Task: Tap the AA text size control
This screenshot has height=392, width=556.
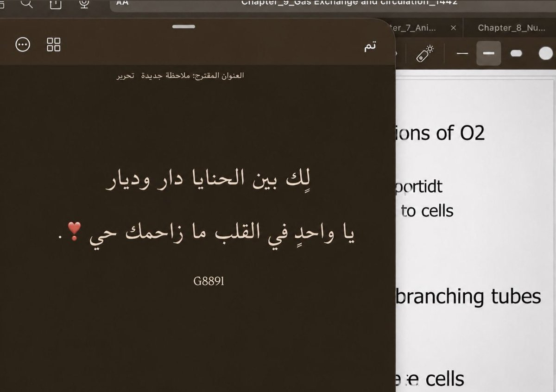Action: 122,3
